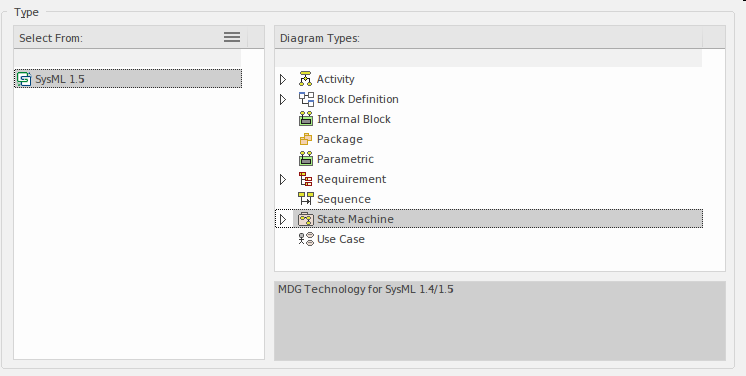Screen dimensions: 746x376
Task: Select the Requirement label
Action: coord(352,179)
